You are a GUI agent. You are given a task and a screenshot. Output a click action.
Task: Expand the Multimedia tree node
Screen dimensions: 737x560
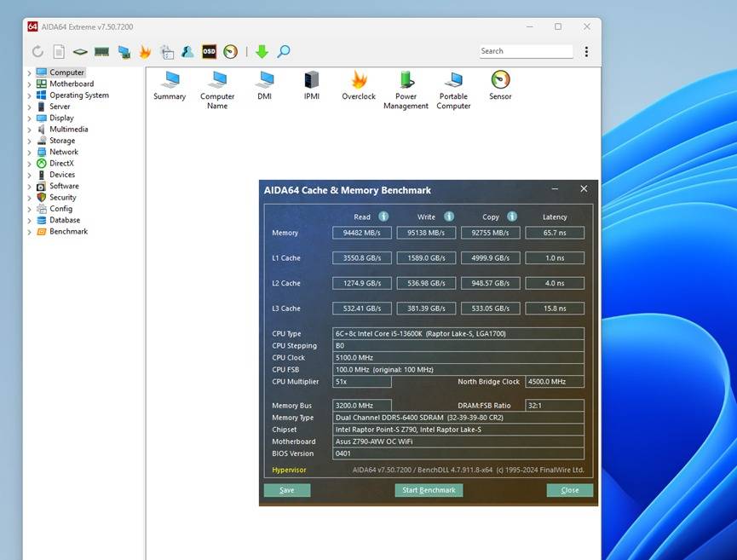(29, 130)
